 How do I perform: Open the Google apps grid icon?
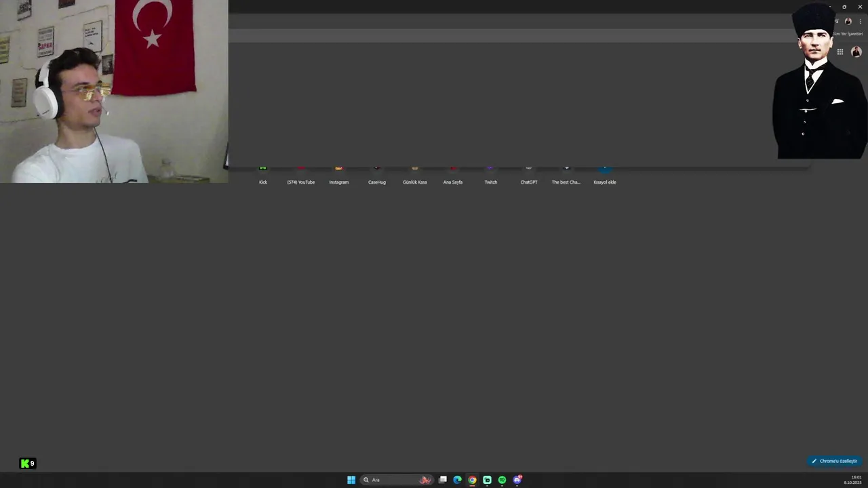point(840,52)
